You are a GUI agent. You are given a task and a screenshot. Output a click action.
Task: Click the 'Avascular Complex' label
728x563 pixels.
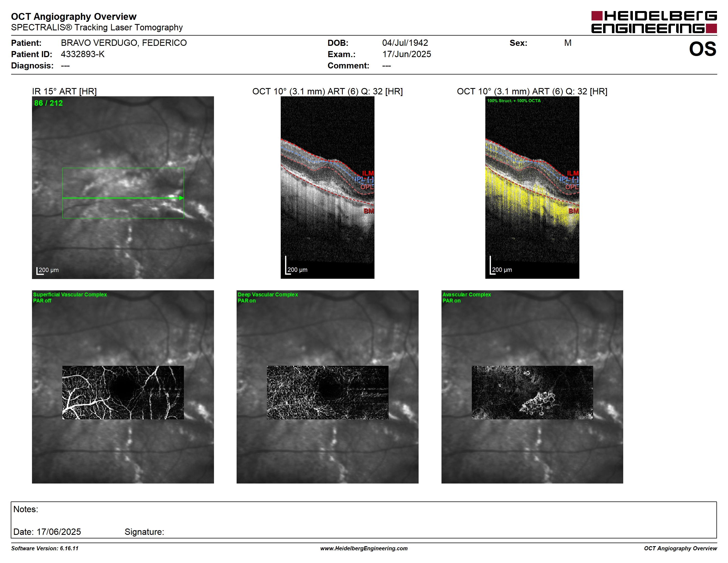(467, 294)
